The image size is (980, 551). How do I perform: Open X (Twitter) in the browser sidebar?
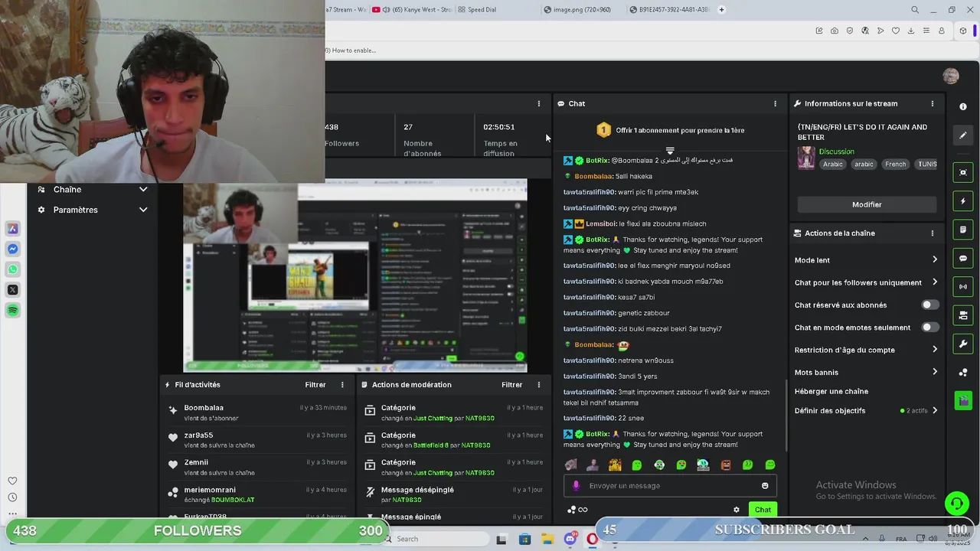tap(13, 289)
